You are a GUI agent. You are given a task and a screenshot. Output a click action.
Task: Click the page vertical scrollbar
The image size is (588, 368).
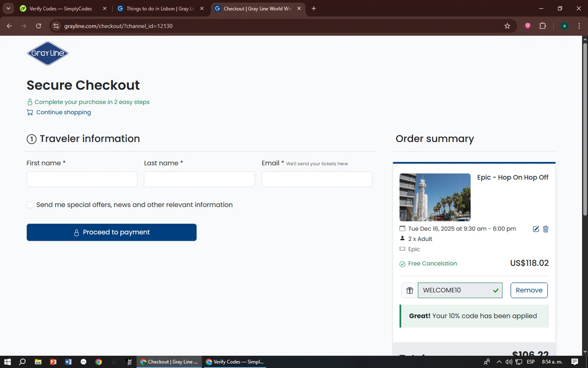point(585,129)
